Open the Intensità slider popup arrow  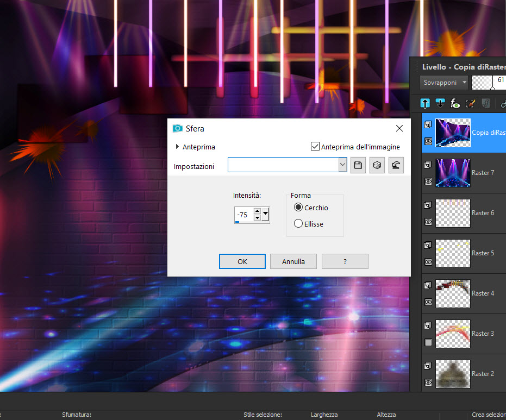265,214
